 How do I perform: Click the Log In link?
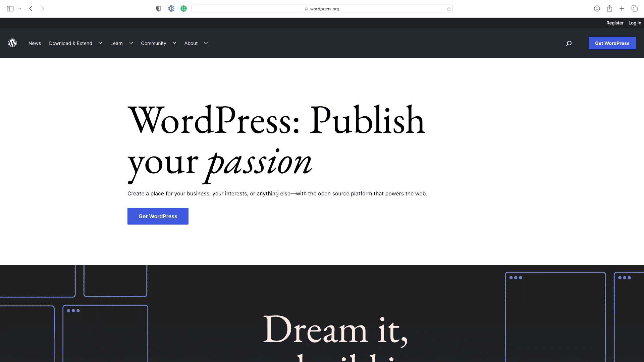635,23
